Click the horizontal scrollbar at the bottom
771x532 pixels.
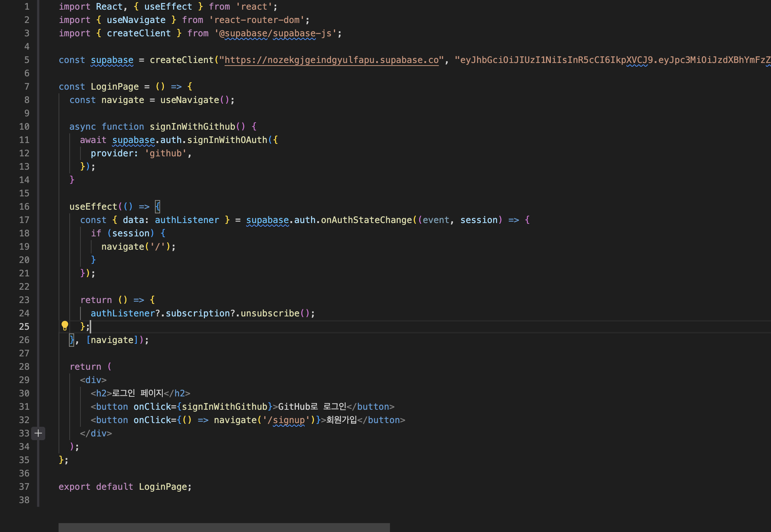pos(224,527)
